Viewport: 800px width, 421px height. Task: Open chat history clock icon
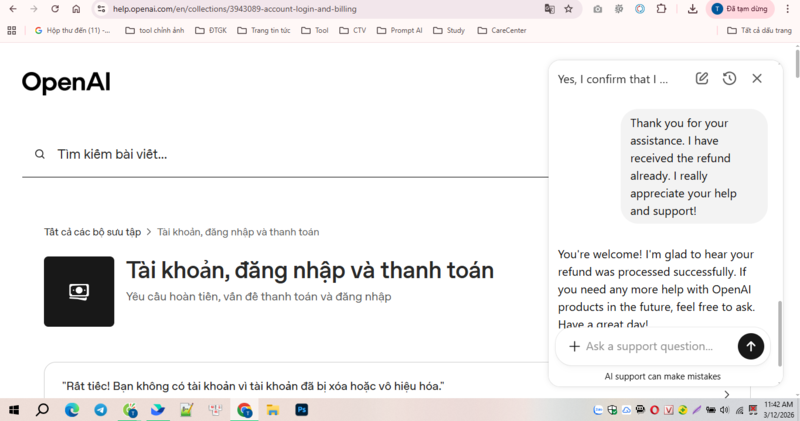[730, 78]
